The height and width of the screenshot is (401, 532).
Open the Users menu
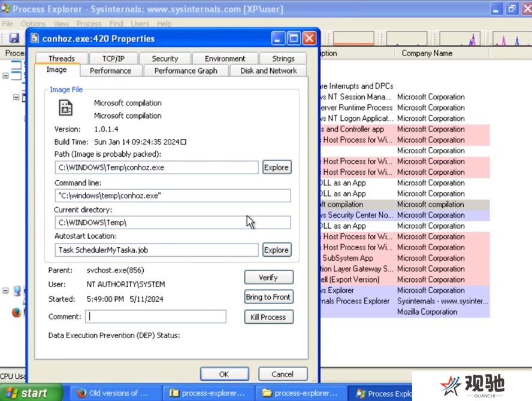click(140, 24)
